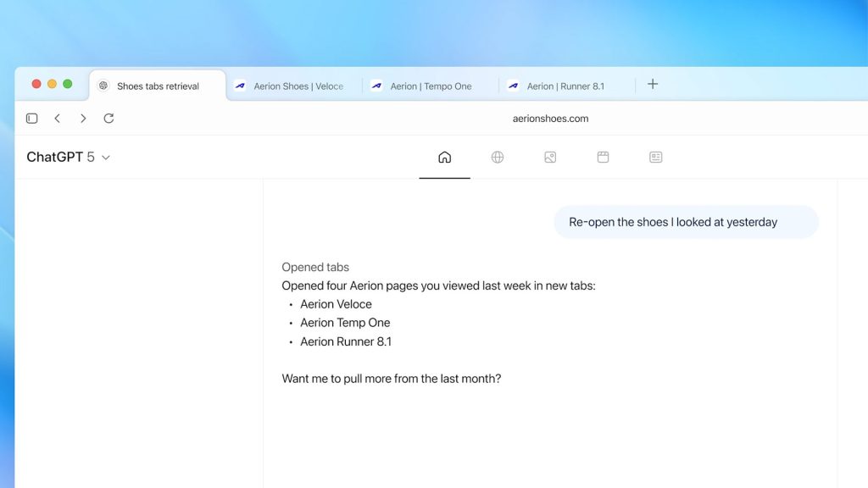The width and height of the screenshot is (868, 488).
Task: Click the aerionshoes.com address bar
Action: [x=550, y=119]
